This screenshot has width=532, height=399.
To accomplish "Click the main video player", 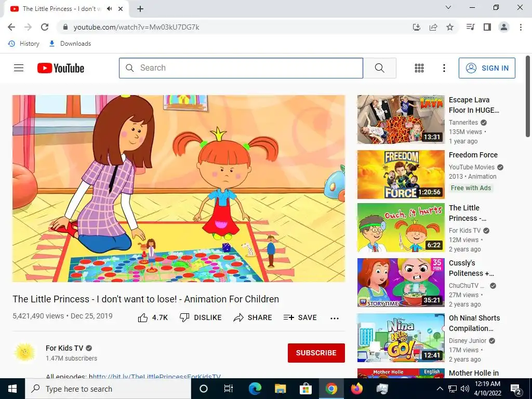I will tap(179, 188).
